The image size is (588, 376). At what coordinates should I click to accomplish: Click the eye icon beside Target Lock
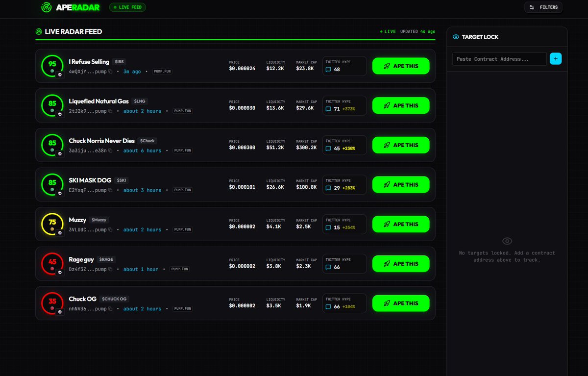tap(456, 37)
